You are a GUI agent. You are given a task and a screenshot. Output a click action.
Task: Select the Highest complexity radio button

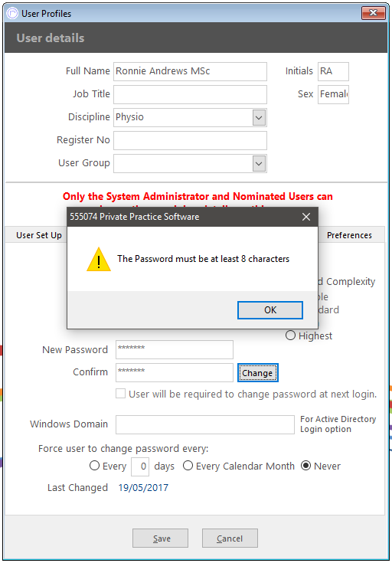(290, 336)
